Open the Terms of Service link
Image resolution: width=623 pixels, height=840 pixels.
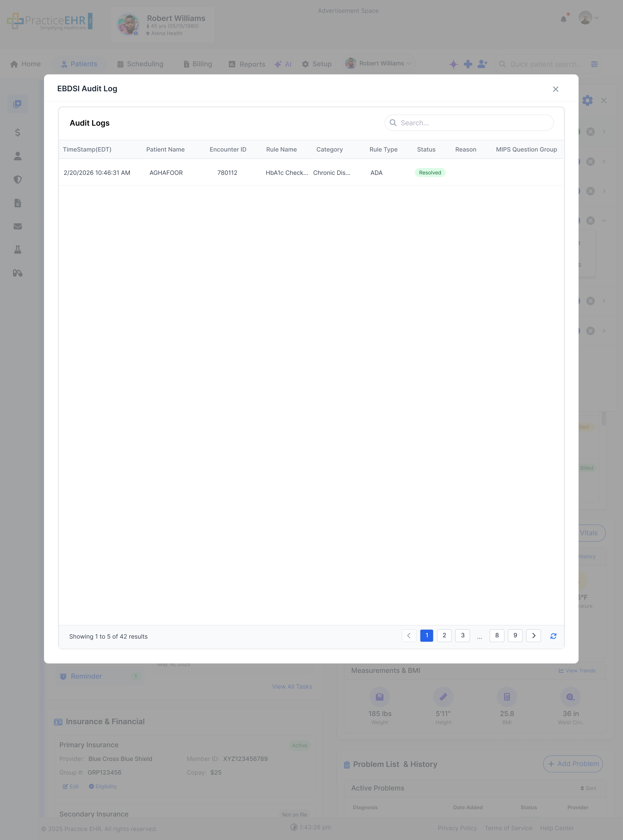(508, 828)
